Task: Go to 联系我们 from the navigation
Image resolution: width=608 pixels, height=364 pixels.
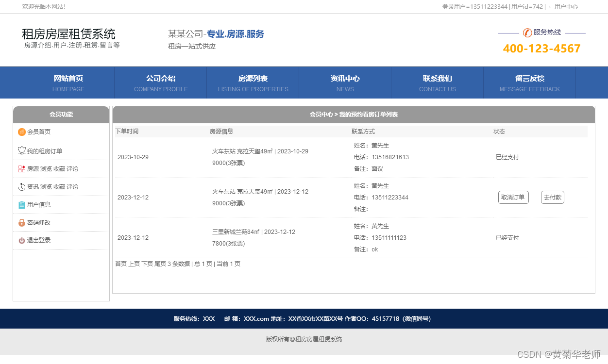Action: 437,83
